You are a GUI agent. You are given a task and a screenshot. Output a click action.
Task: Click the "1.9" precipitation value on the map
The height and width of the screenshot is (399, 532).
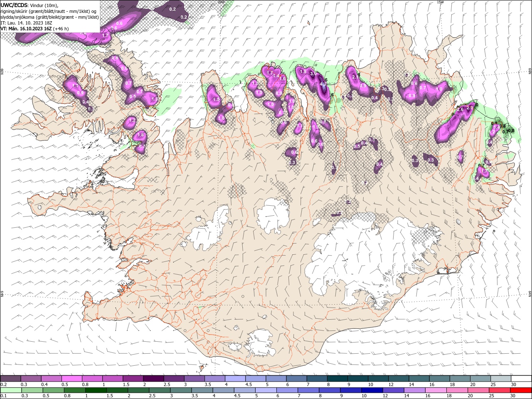pos(303,71)
